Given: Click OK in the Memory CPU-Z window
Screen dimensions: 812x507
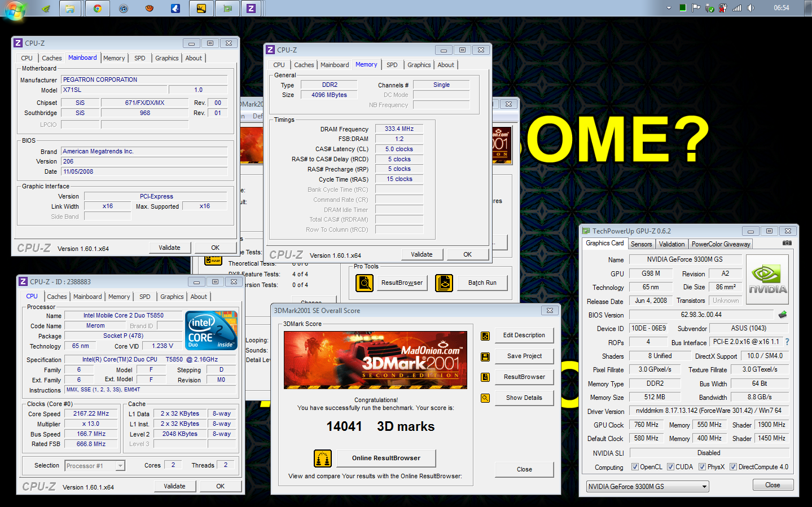Looking at the screenshot, I should click(x=467, y=254).
